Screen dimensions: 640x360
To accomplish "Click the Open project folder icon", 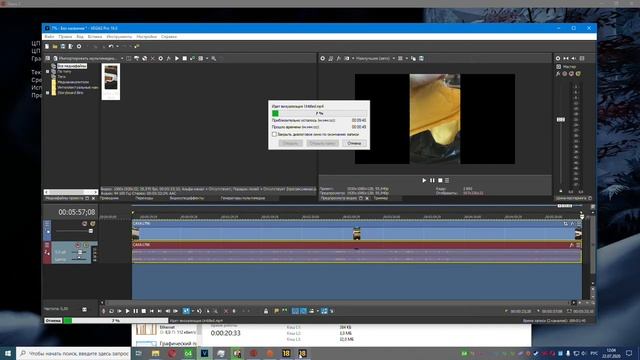I will coord(55,47).
